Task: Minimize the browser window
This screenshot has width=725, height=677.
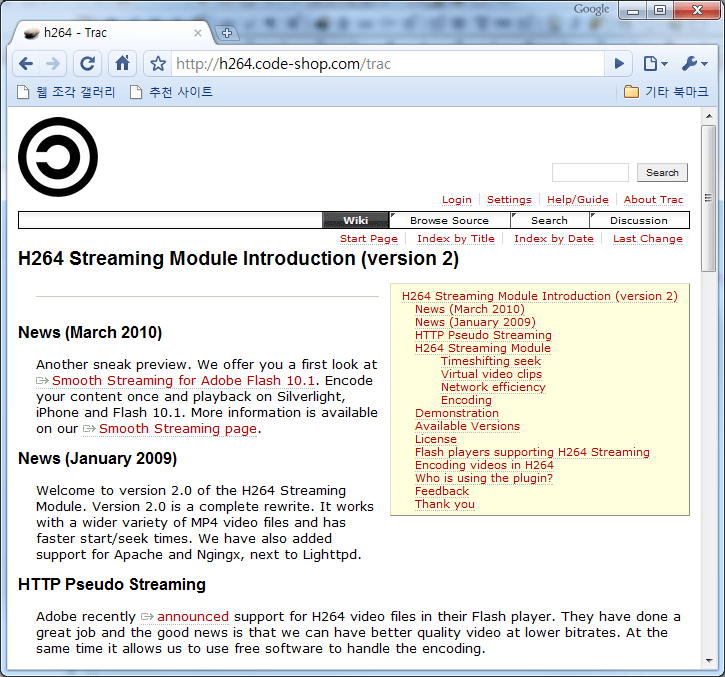Action: pyautogui.click(x=633, y=11)
